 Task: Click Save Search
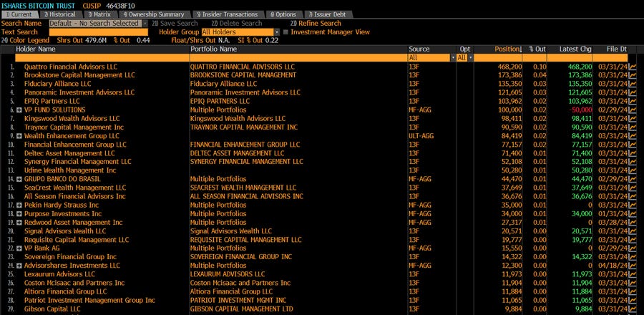pos(175,24)
